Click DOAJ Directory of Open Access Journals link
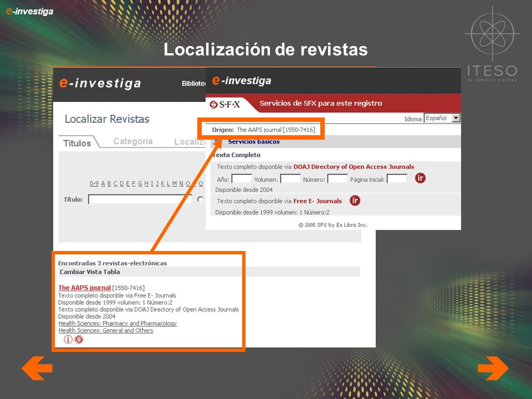Viewport: 532px width, 399px height. click(x=354, y=167)
